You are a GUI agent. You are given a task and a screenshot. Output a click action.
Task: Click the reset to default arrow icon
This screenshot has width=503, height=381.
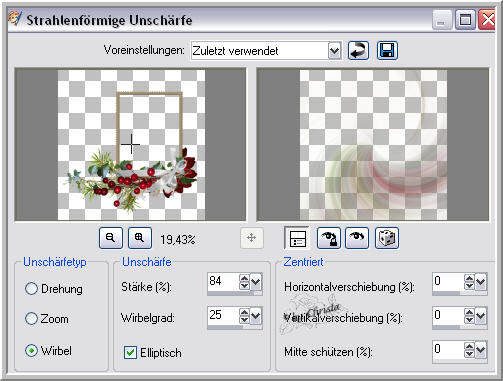coord(358,51)
